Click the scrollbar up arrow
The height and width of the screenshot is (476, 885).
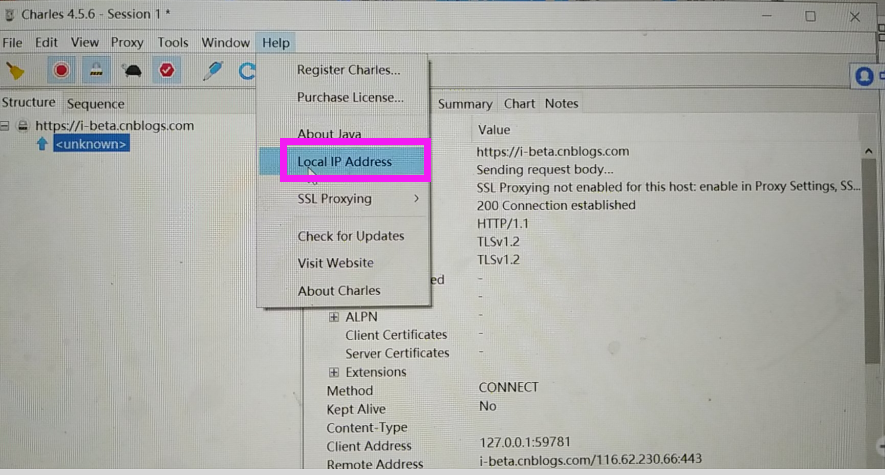point(869,151)
